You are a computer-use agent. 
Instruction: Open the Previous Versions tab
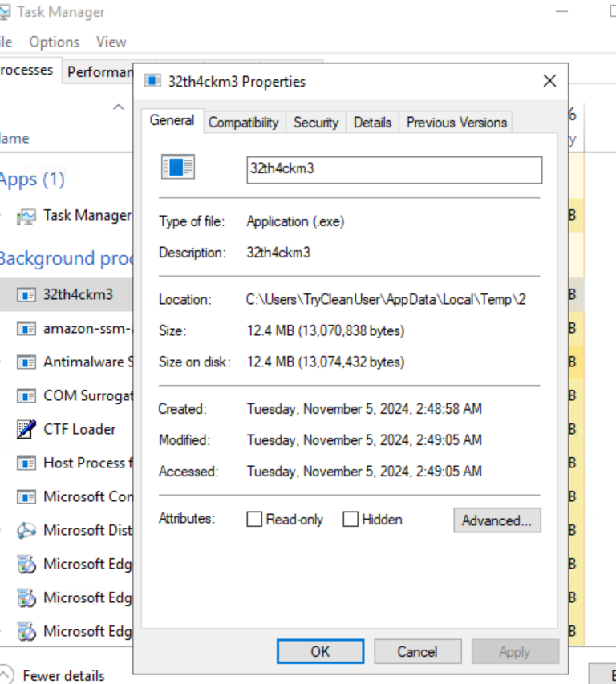coord(456,123)
